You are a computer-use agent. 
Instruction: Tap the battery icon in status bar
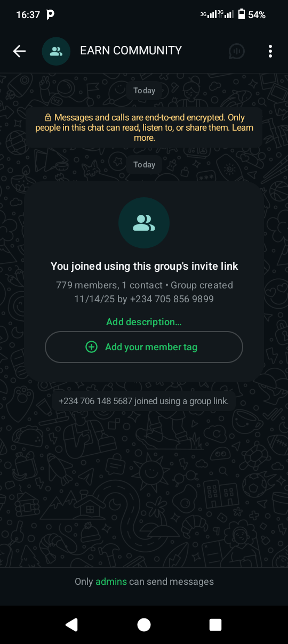tap(242, 14)
